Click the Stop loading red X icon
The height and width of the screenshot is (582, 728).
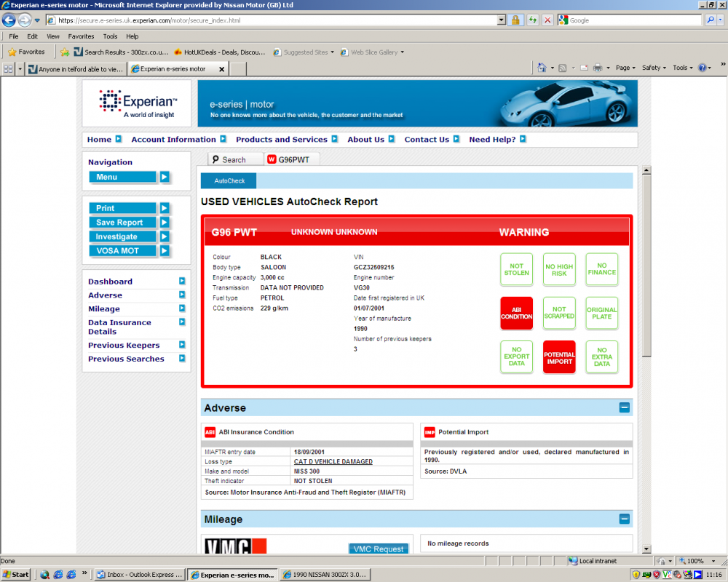(x=547, y=20)
